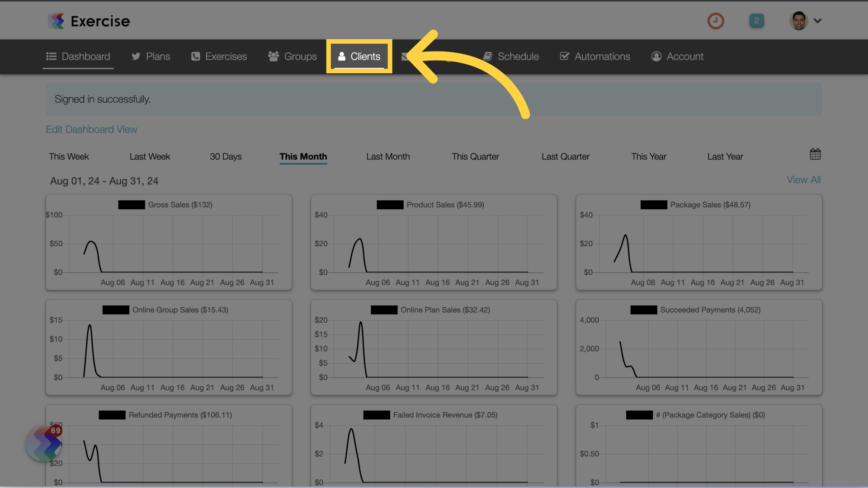Select the This Month tab
Viewport: 868px width, 488px height.
pos(303,156)
